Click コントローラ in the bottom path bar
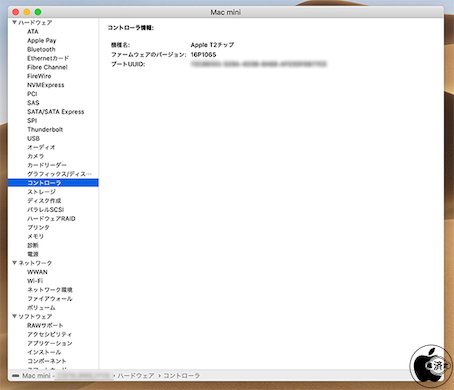Screen dimensions: 454x390 tap(181, 376)
